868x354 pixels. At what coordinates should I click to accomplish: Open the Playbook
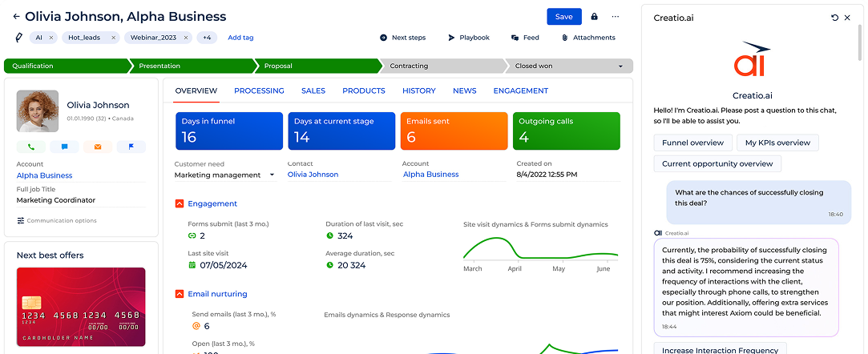[469, 38]
